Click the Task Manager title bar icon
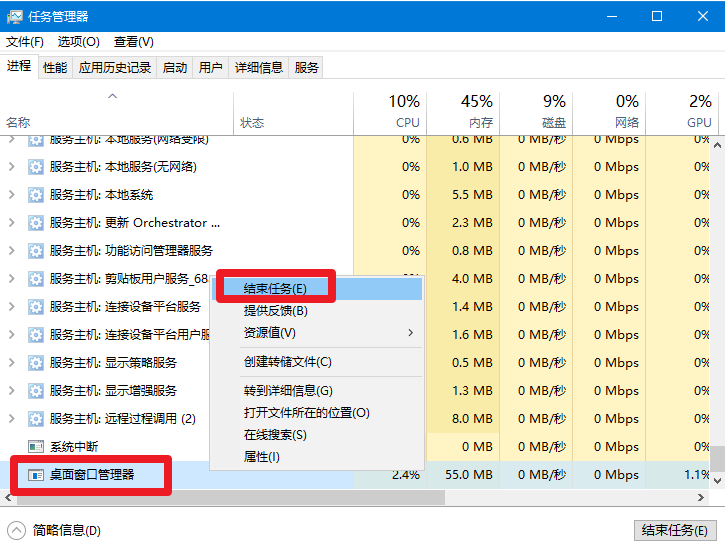The image size is (727, 556). point(17,16)
